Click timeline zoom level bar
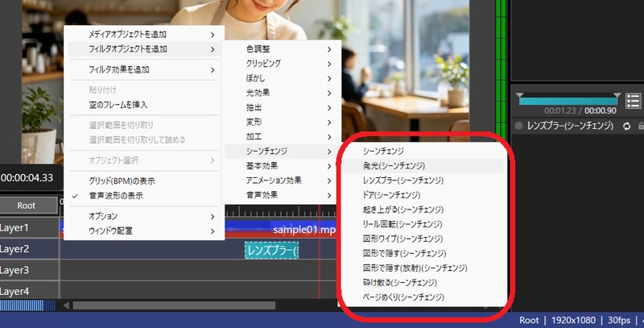The image size is (644, 328). (27, 305)
